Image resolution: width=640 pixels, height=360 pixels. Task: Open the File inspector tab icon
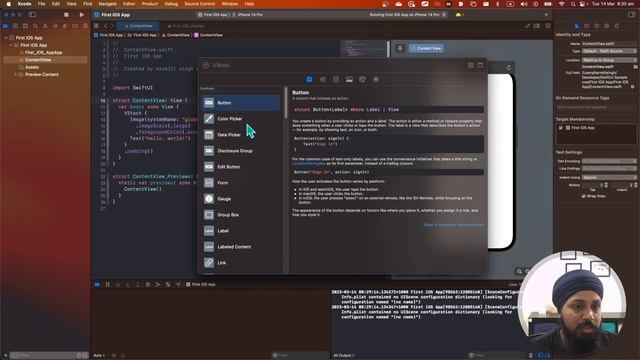click(x=577, y=26)
